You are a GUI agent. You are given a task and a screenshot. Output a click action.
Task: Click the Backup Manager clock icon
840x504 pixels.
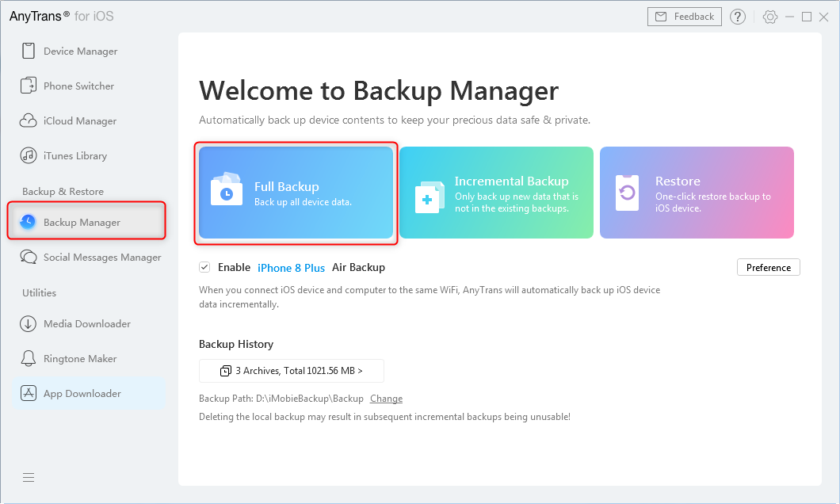tap(27, 221)
